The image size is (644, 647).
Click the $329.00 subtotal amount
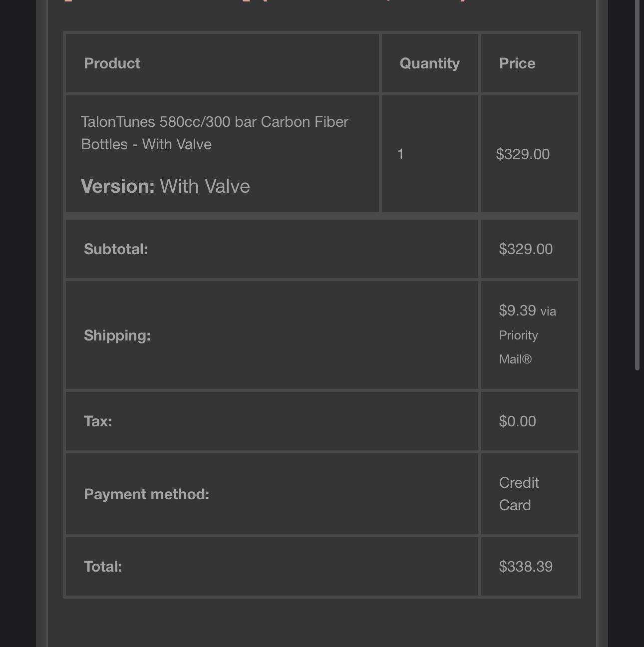click(526, 249)
